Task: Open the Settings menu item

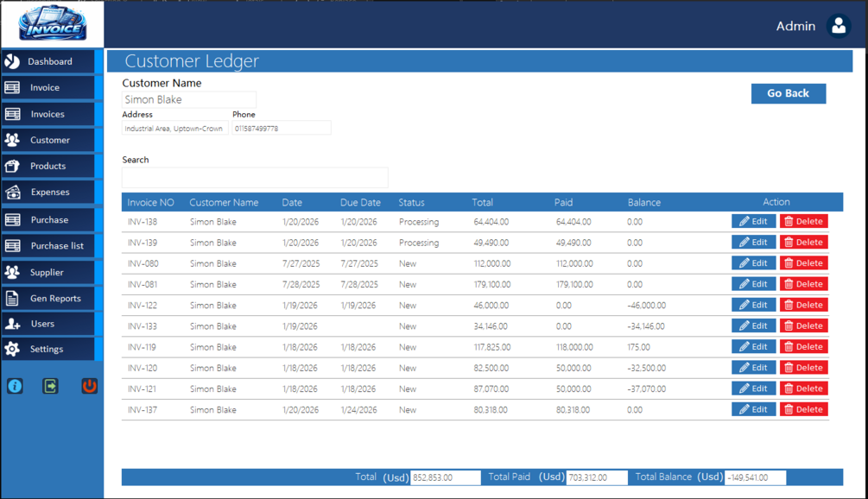Action: click(48, 349)
